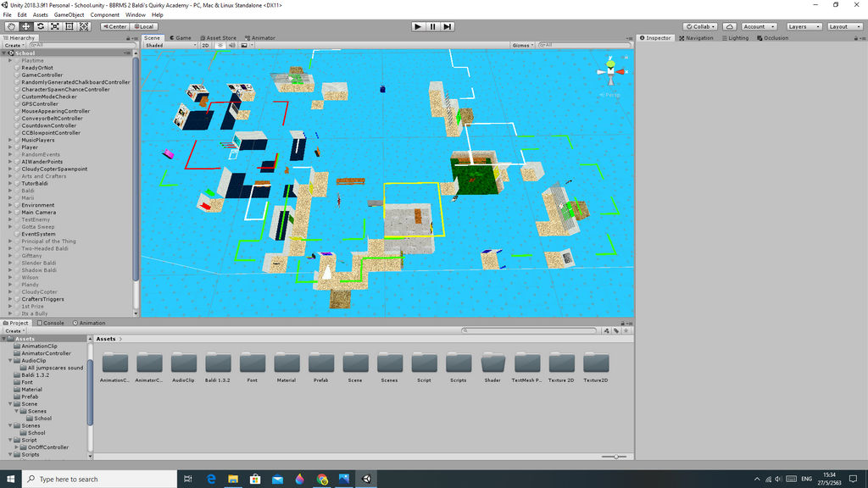
Task: Switch to the Console tab
Action: point(50,323)
